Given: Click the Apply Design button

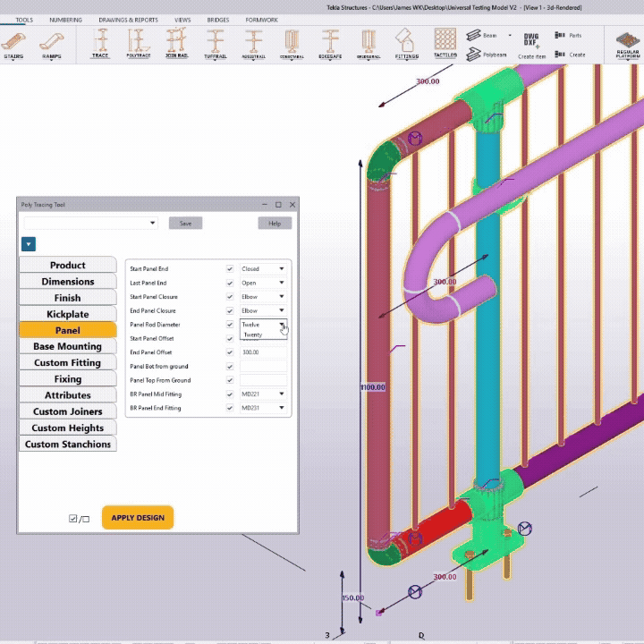Looking at the screenshot, I should [138, 517].
